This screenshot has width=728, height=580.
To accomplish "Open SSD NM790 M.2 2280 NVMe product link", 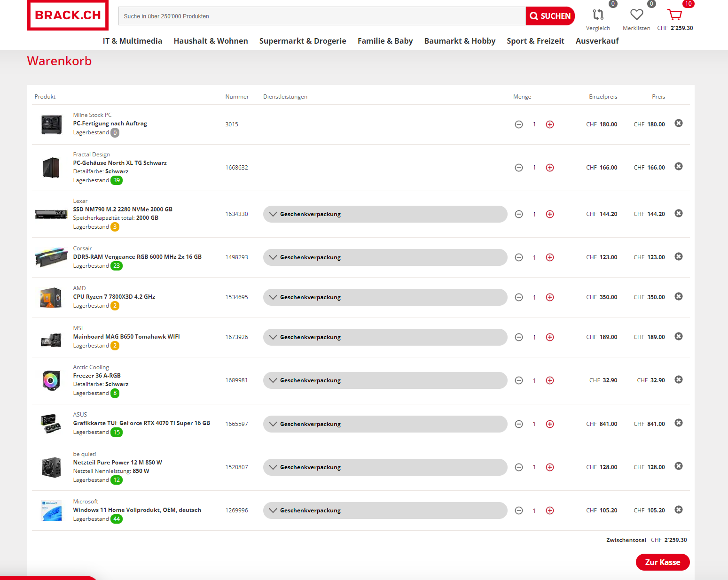I will (123, 209).
